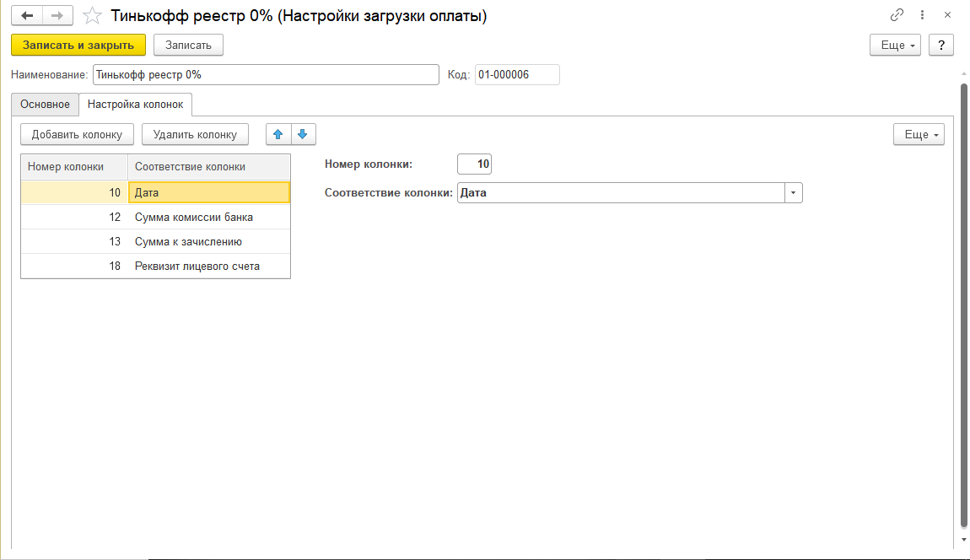Close the form with the X icon
The image size is (970, 560).
click(948, 15)
